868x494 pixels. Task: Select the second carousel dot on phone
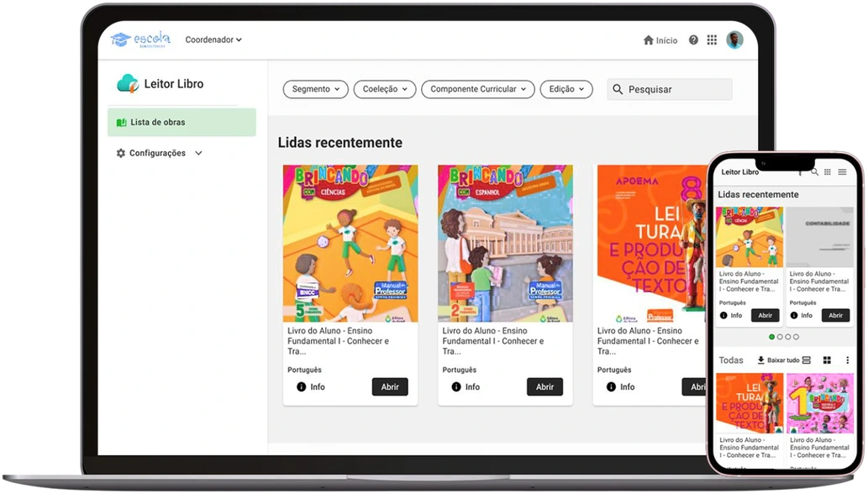780,337
